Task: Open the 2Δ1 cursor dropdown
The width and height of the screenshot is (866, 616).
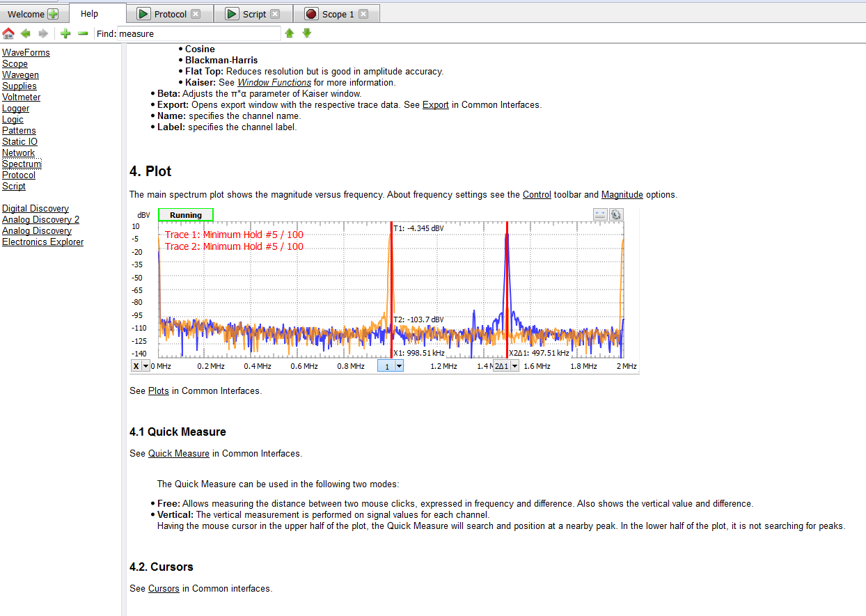Action: coord(514,366)
